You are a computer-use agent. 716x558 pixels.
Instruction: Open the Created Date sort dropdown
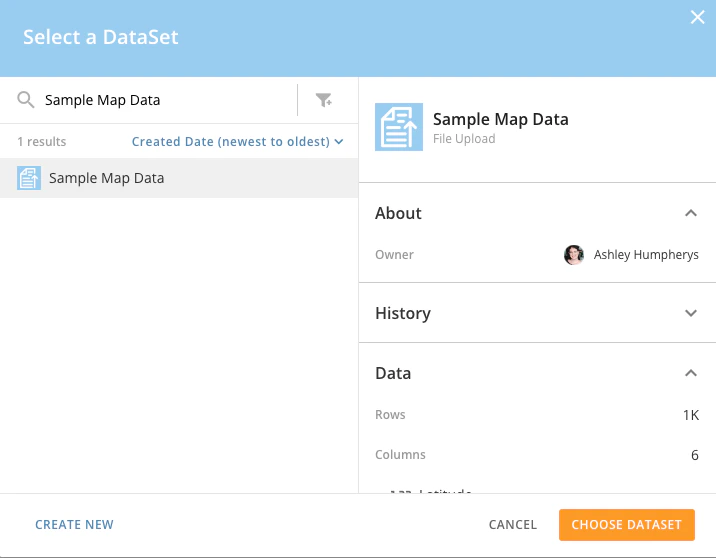pyautogui.click(x=237, y=142)
